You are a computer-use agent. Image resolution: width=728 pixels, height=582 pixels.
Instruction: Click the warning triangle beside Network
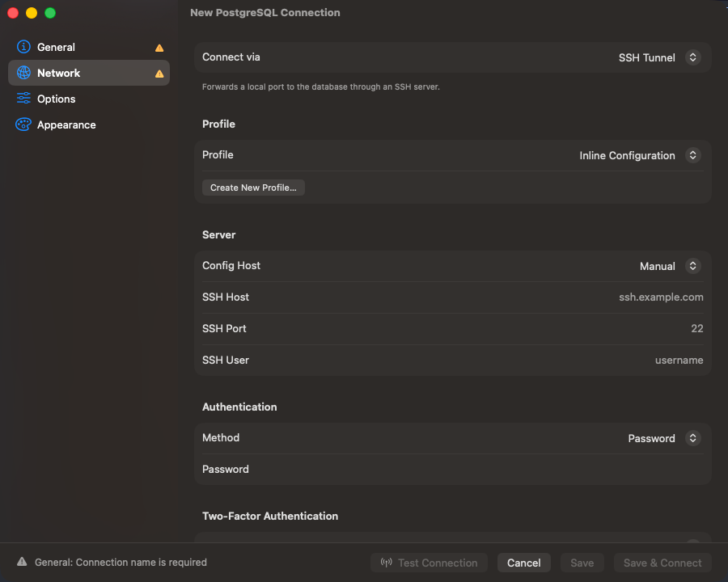(159, 74)
